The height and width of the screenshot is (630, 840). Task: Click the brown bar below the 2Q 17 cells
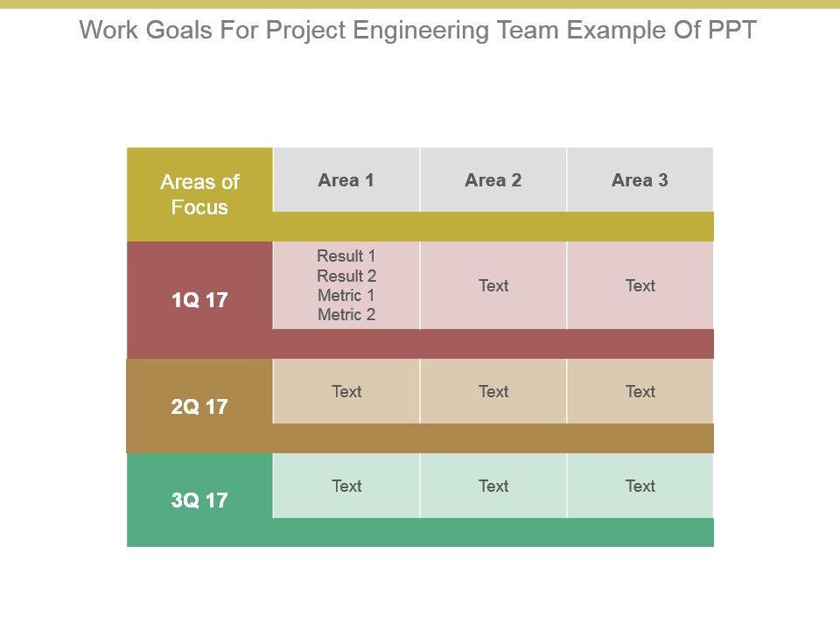[x=493, y=438]
